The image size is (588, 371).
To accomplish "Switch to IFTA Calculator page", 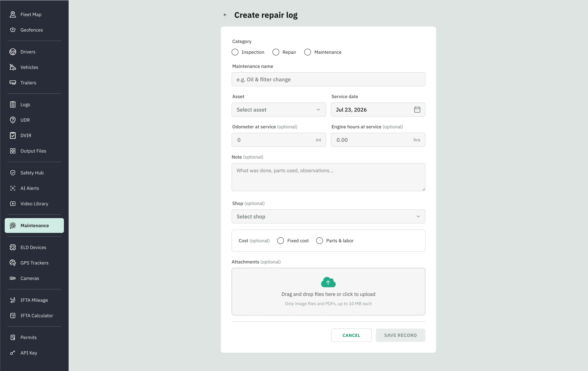I will coord(34,316).
